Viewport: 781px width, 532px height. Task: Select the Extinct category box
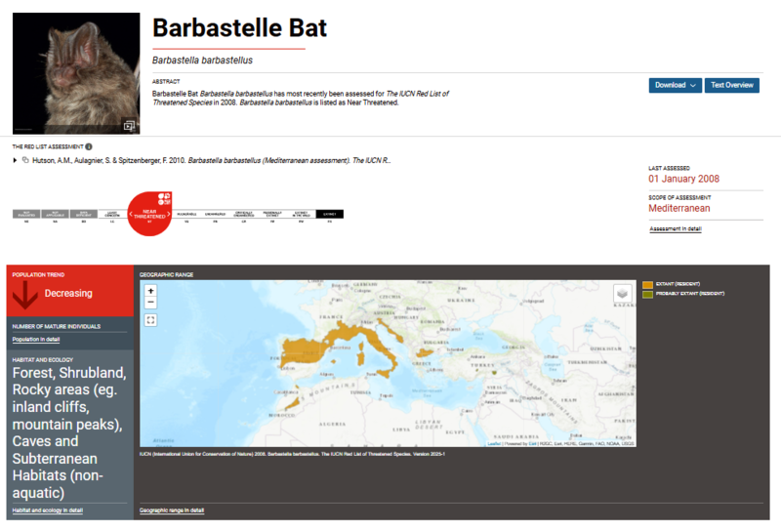(330, 213)
